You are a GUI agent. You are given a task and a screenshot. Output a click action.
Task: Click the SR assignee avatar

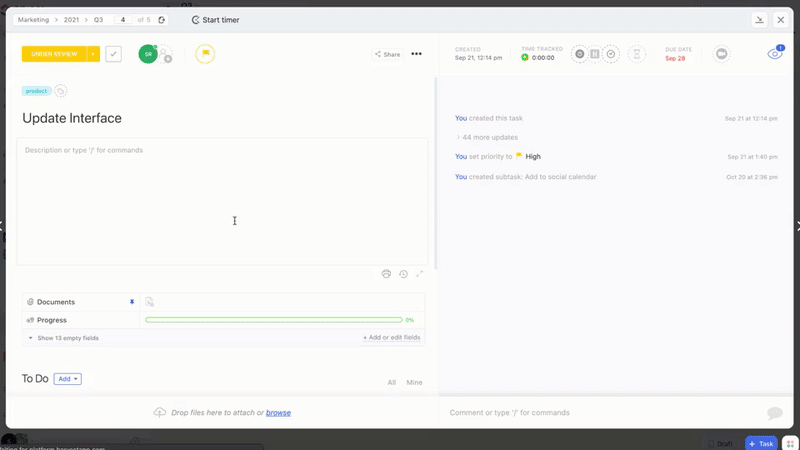click(x=148, y=54)
